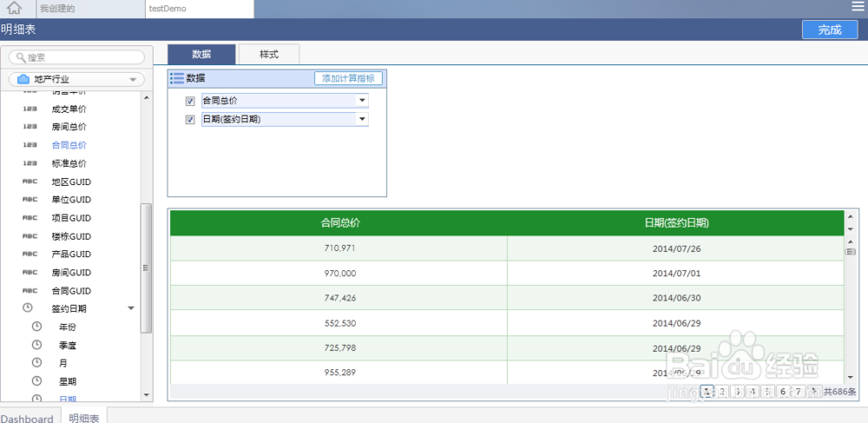Click clock icon for 季度
The image size is (868, 423).
[36, 345]
